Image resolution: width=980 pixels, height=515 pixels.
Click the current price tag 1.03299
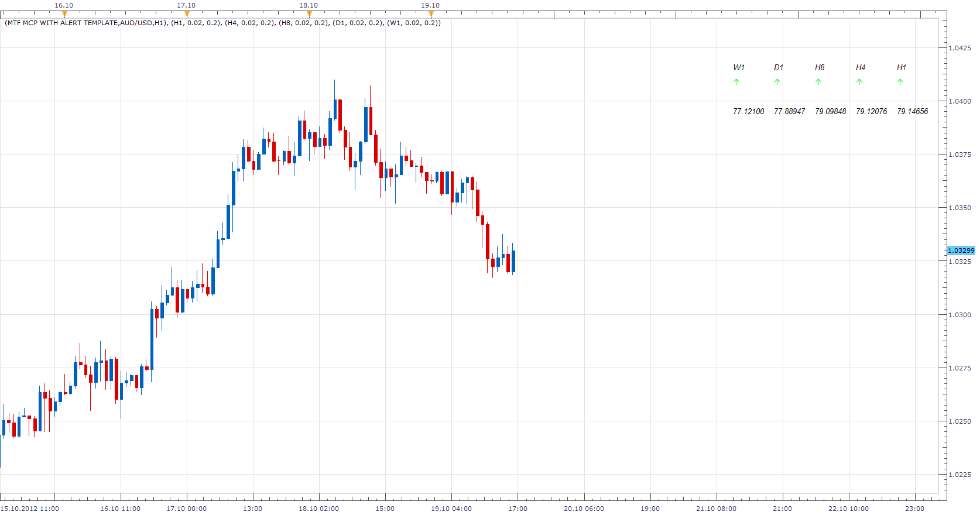(x=961, y=250)
